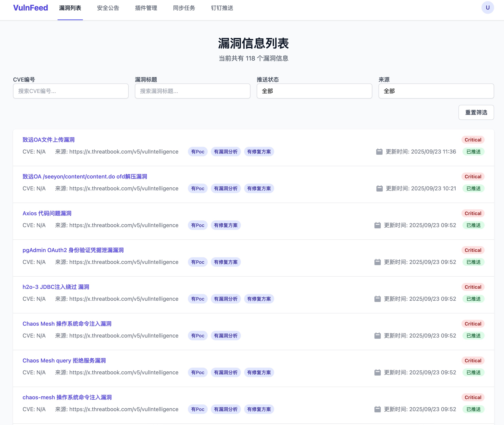Focus the 漏洞标题 search field
Screen dimensions: 504x425
pos(192,91)
